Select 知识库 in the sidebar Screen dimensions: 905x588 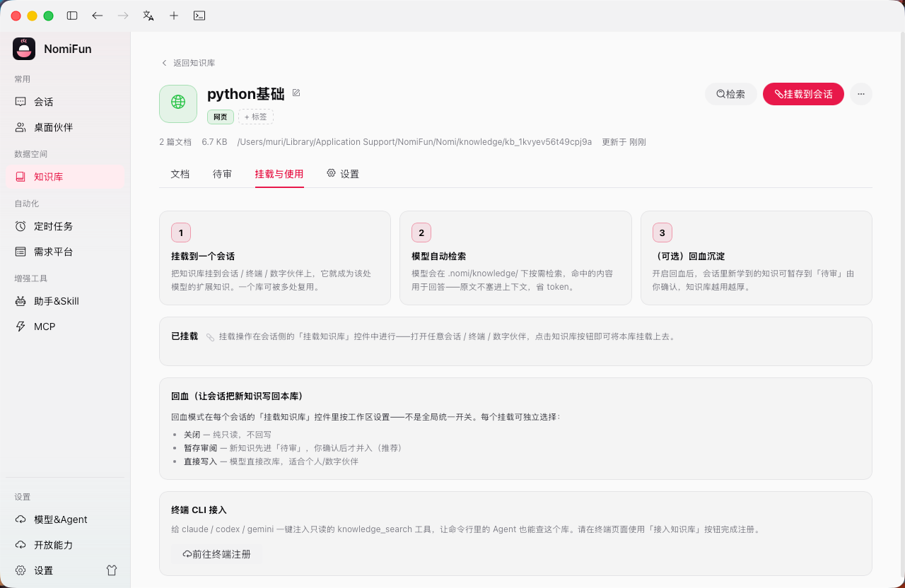tap(65, 177)
